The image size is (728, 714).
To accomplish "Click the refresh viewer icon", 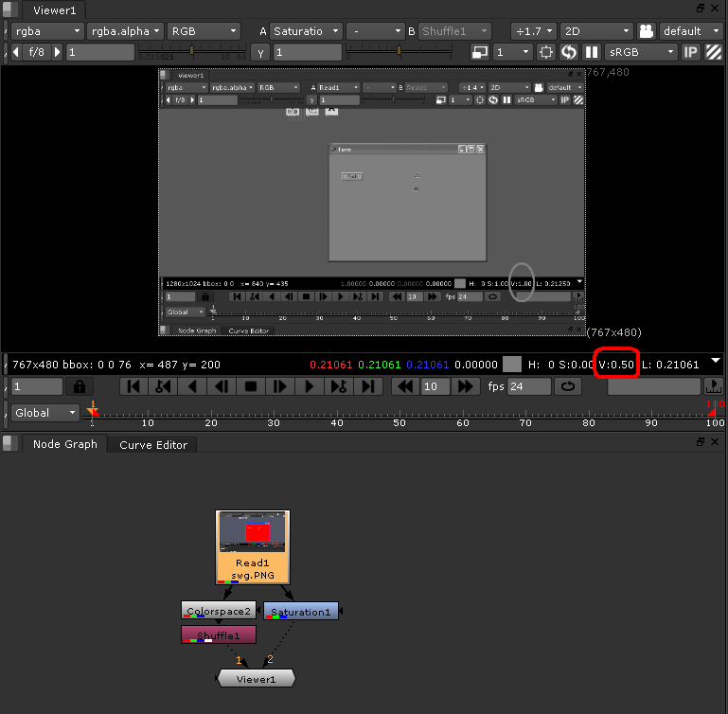I will click(569, 52).
